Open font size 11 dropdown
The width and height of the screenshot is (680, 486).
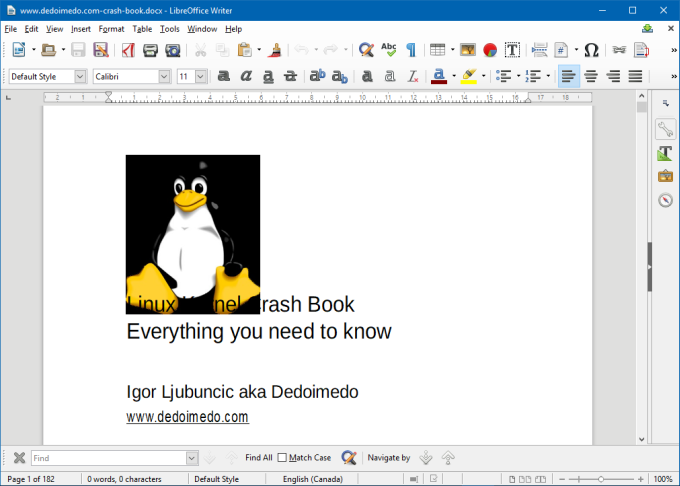(200, 77)
